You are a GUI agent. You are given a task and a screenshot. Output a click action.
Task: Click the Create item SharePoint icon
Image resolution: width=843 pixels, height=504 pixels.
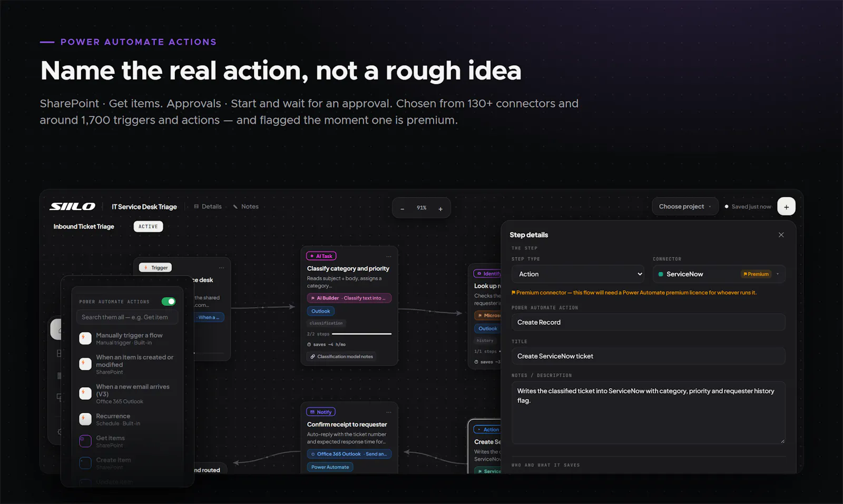[85, 463]
